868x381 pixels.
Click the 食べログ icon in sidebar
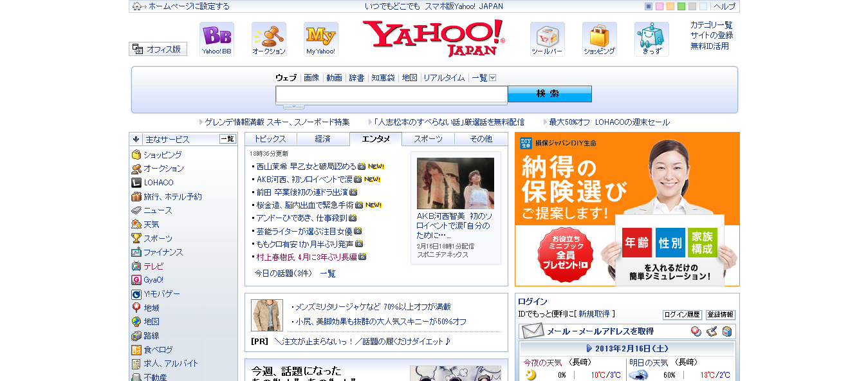coord(136,350)
